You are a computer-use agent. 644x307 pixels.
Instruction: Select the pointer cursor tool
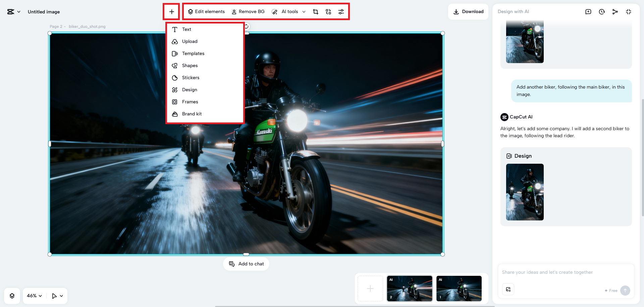click(x=54, y=296)
